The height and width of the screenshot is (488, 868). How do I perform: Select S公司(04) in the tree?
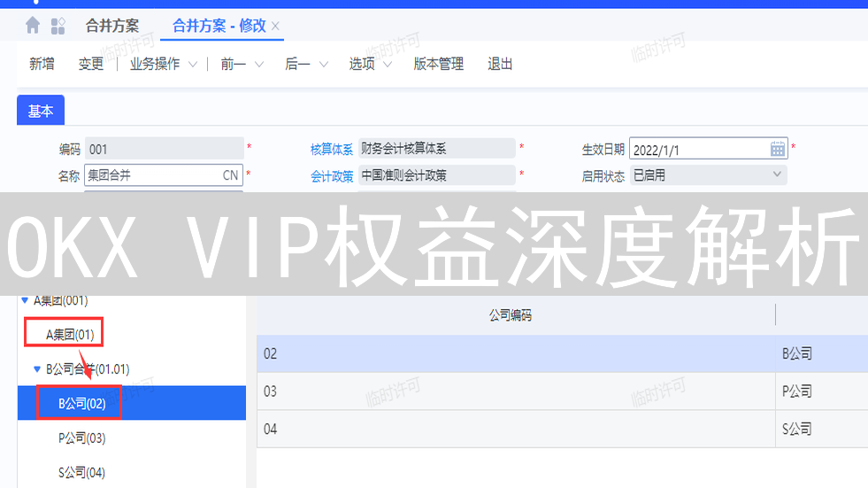pos(82,472)
